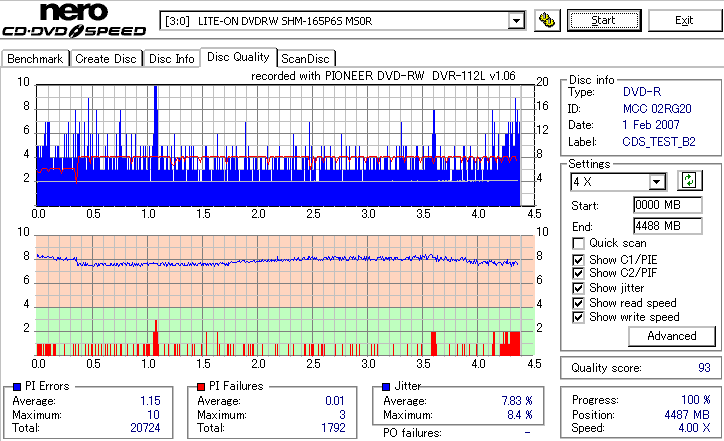724x441 pixels.
Task: Open the Advanced settings button
Action: click(672, 336)
